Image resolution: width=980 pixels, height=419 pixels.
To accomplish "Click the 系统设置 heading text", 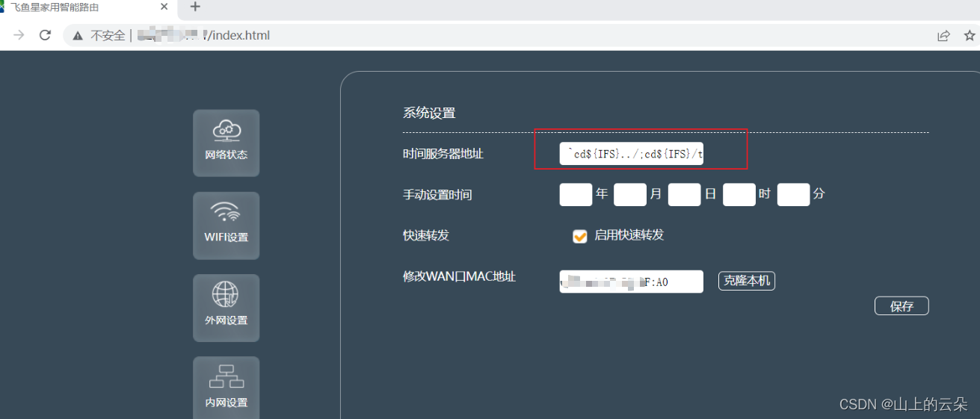I will pos(429,113).
